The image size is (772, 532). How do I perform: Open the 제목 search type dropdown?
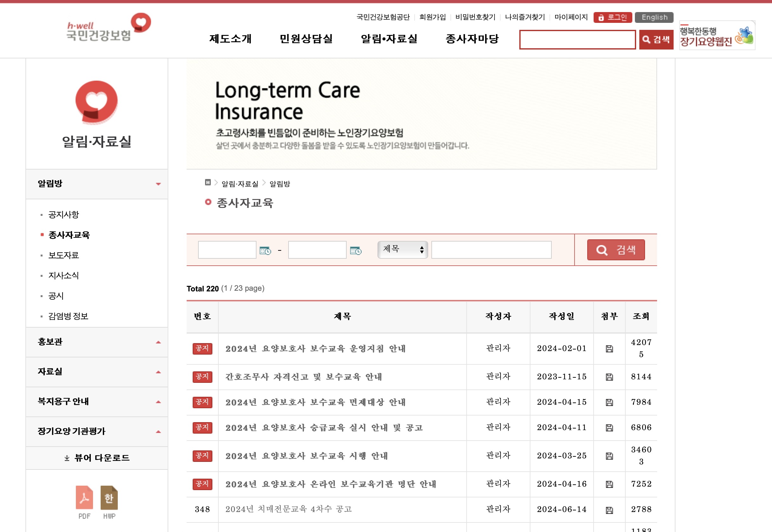[402, 249]
